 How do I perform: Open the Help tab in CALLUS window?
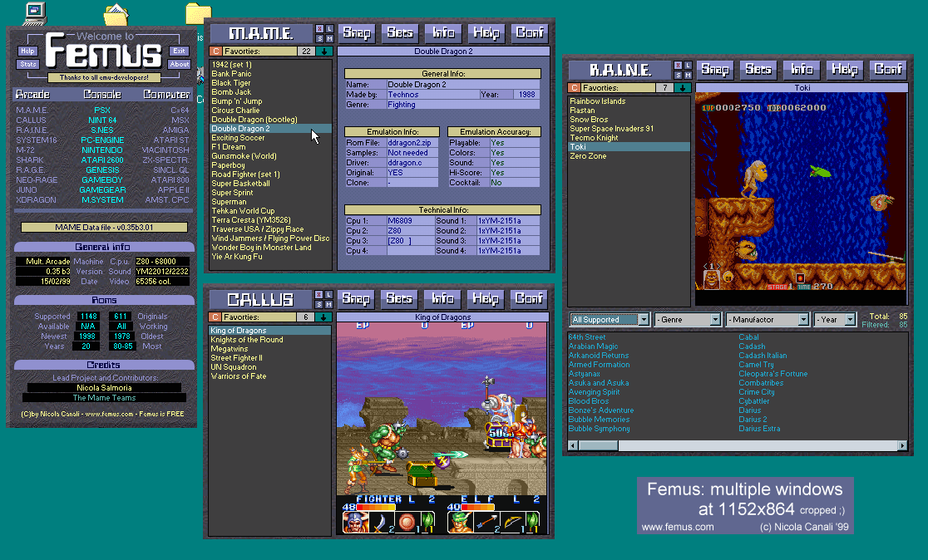[486, 298]
